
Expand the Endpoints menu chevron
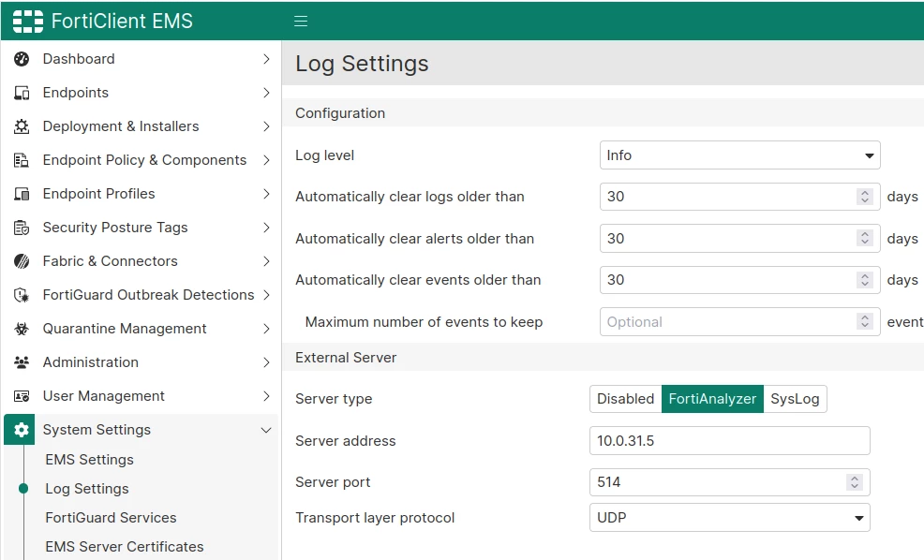coord(266,93)
